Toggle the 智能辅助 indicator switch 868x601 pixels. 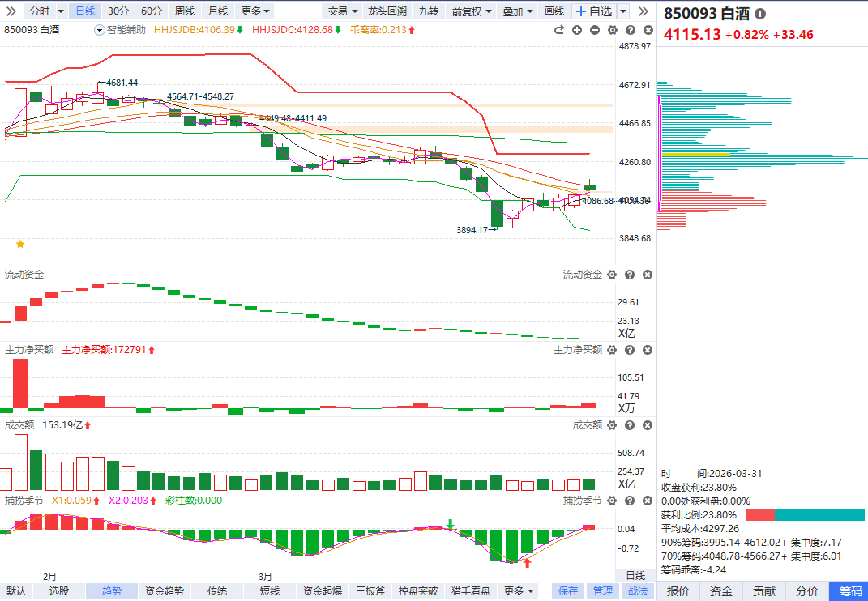100,30
